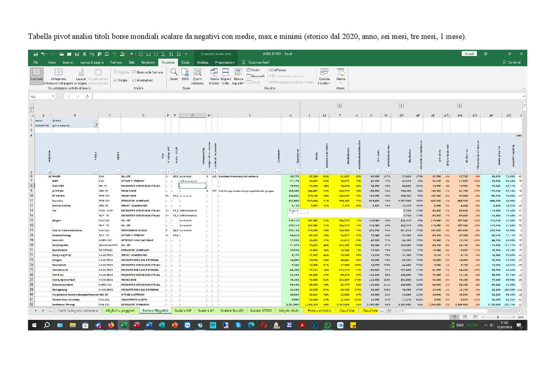
Task: Click Dividi window split
Action: pos(253,70)
